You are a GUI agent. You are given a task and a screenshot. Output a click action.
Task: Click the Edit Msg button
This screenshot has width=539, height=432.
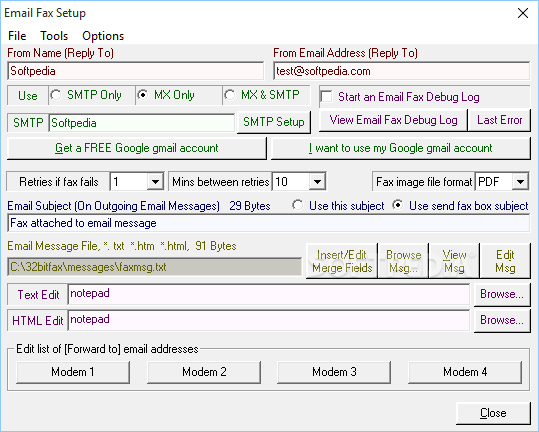click(x=505, y=261)
